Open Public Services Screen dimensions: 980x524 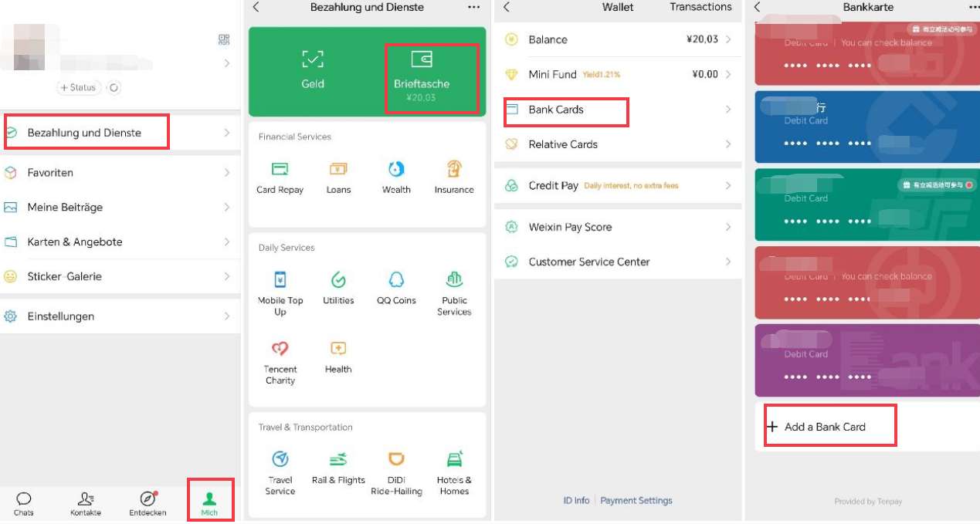(454, 294)
